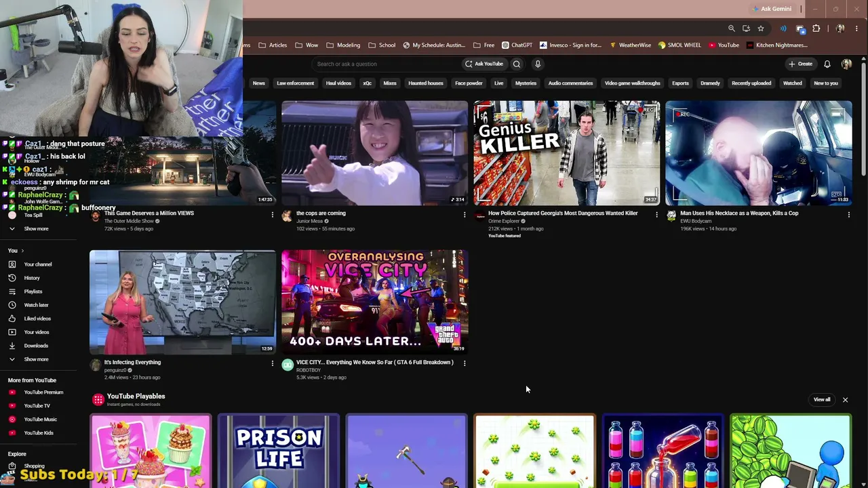Select the News filter chip

[x=259, y=83]
